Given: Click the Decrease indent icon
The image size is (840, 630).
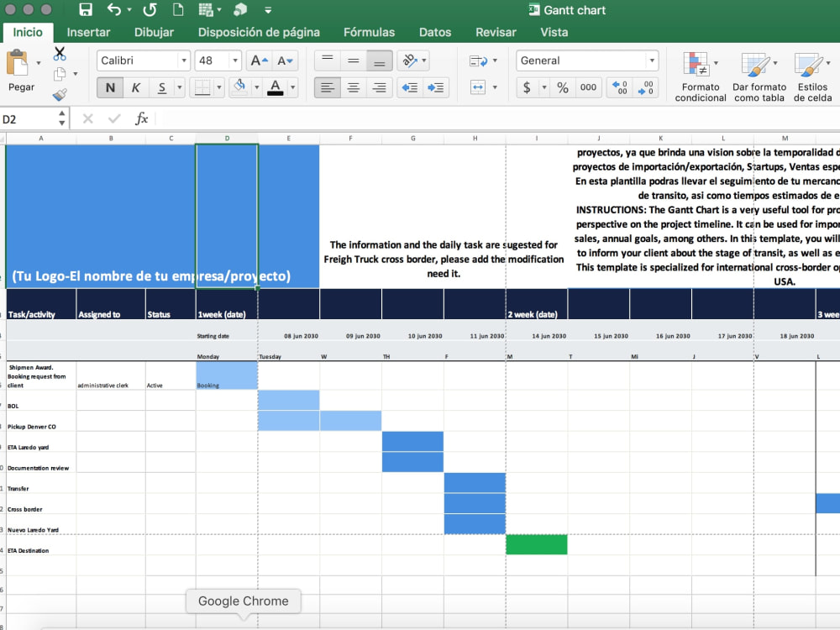Looking at the screenshot, I should [410, 87].
